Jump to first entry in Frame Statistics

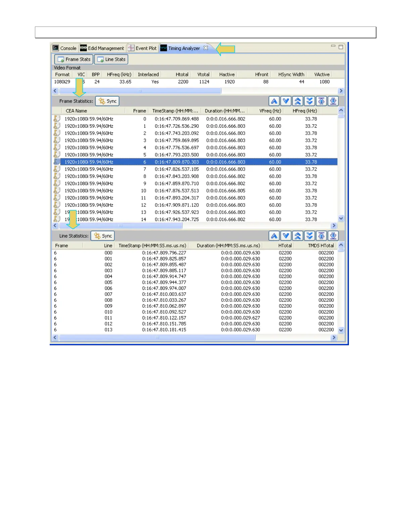(x=321, y=101)
